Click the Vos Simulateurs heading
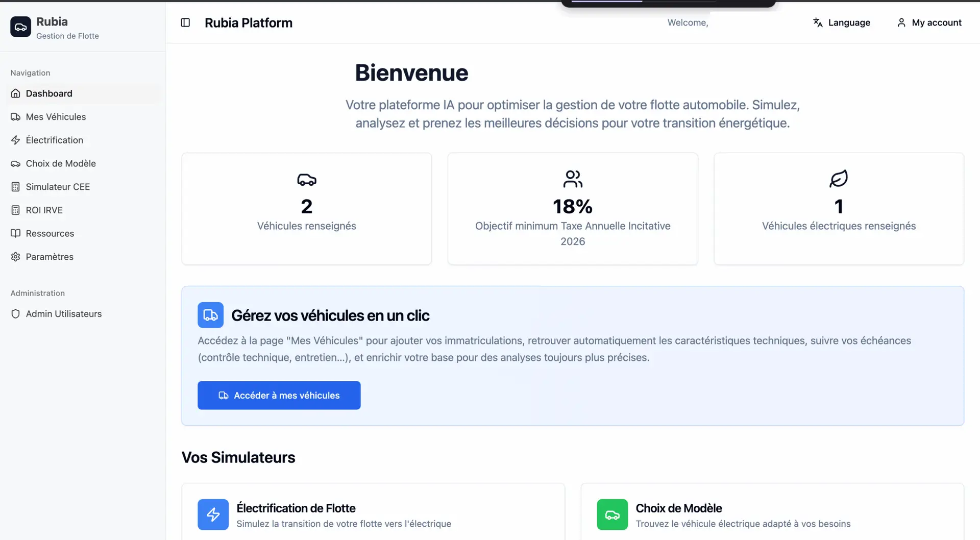980x540 pixels. (238, 457)
